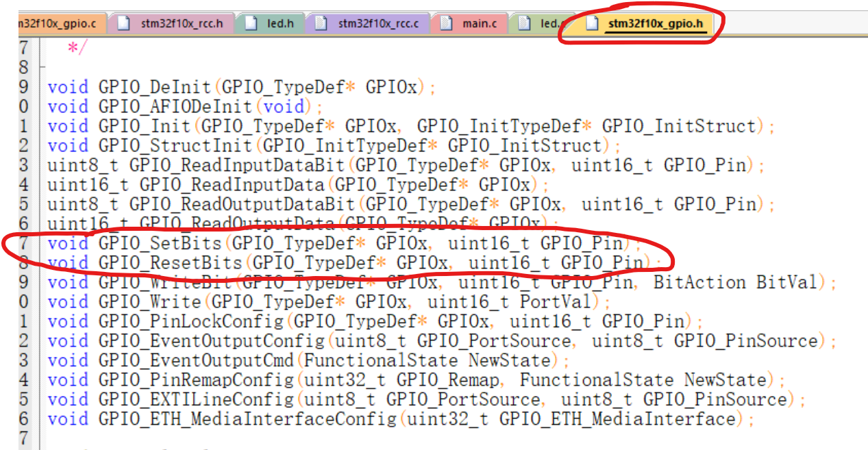Click the file icon on main.c tab

pyautogui.click(x=447, y=24)
